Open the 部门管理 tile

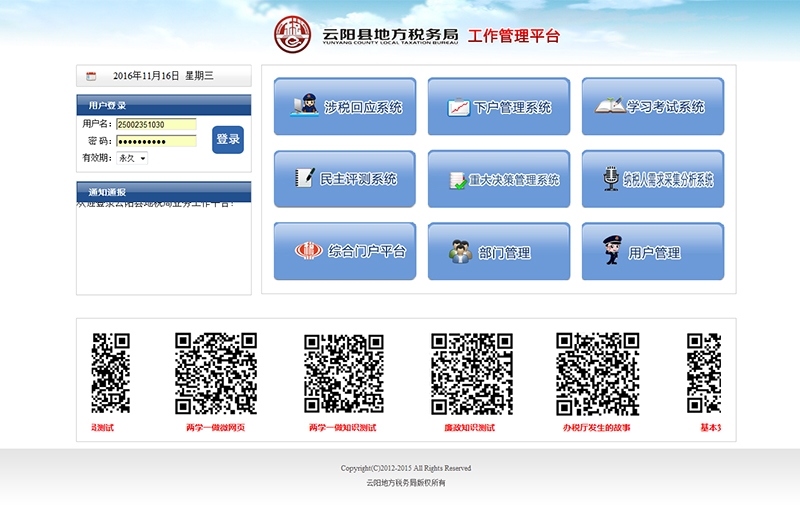click(x=499, y=251)
